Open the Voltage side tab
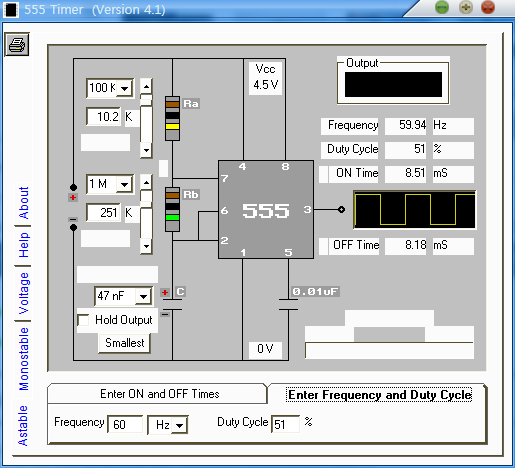Image resolution: width=515 pixels, height=468 pixels. click(23, 293)
